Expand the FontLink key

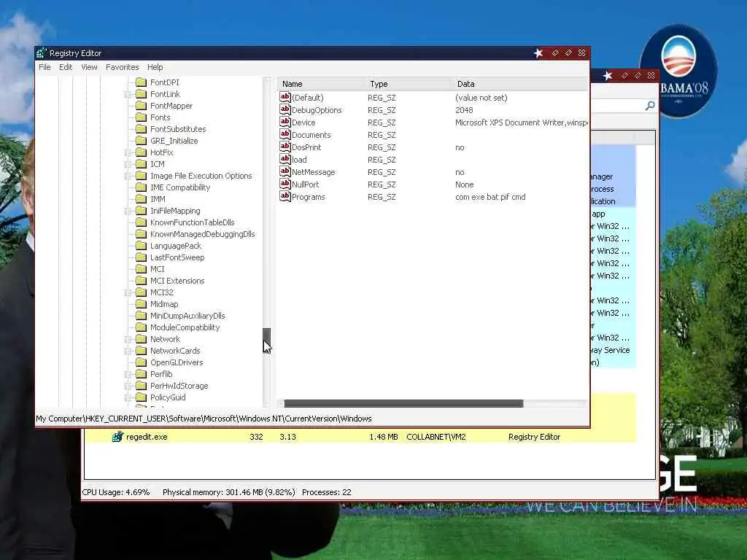pyautogui.click(x=128, y=94)
